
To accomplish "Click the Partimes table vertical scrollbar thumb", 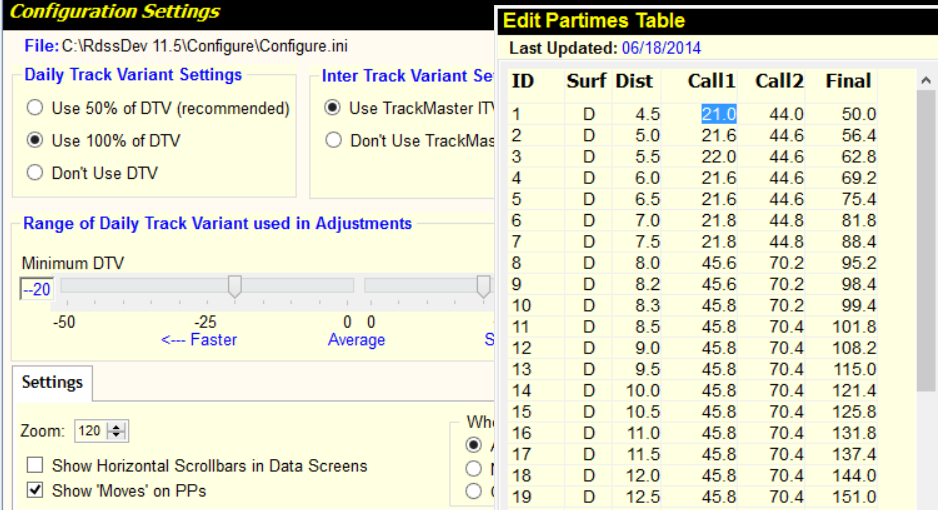I will click(926, 241).
